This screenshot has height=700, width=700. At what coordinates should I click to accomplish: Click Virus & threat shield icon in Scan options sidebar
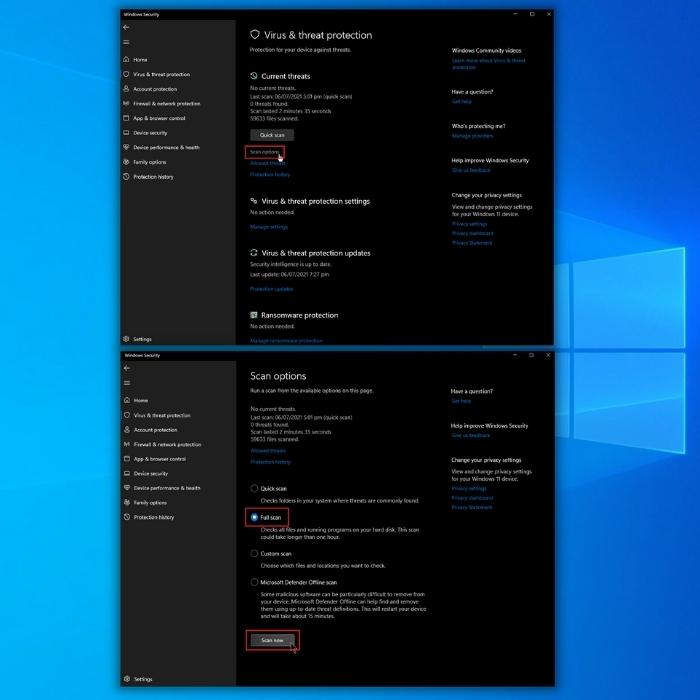point(127,415)
